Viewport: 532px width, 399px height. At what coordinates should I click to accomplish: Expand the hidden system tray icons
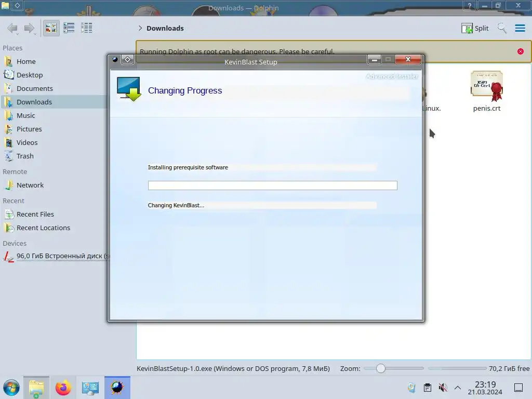(457, 388)
